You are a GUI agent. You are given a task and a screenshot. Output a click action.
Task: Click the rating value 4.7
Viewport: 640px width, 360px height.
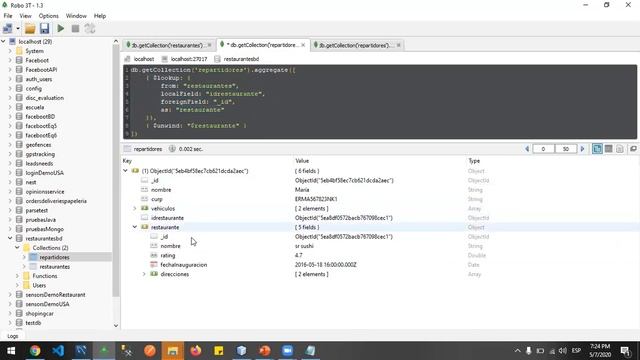pyautogui.click(x=299, y=256)
